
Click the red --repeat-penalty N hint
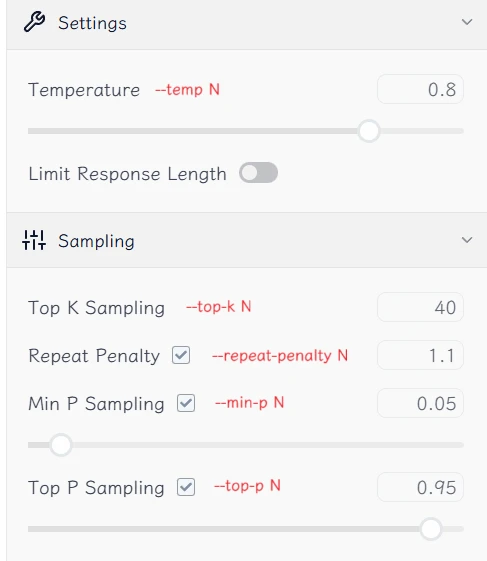280,356
